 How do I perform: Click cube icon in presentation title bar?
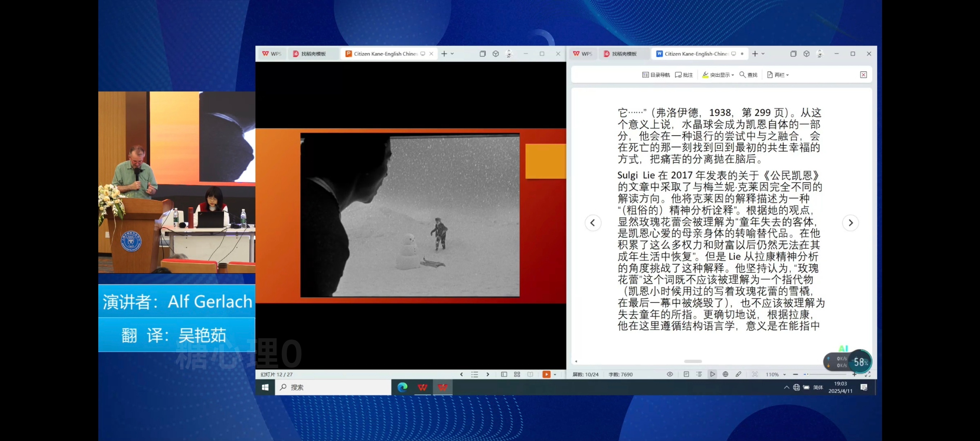[495, 53]
